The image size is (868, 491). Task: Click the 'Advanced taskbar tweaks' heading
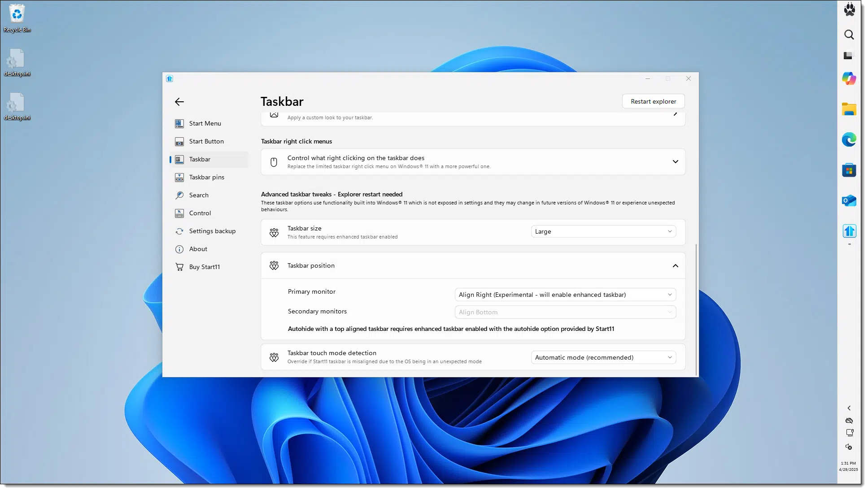pos(331,194)
